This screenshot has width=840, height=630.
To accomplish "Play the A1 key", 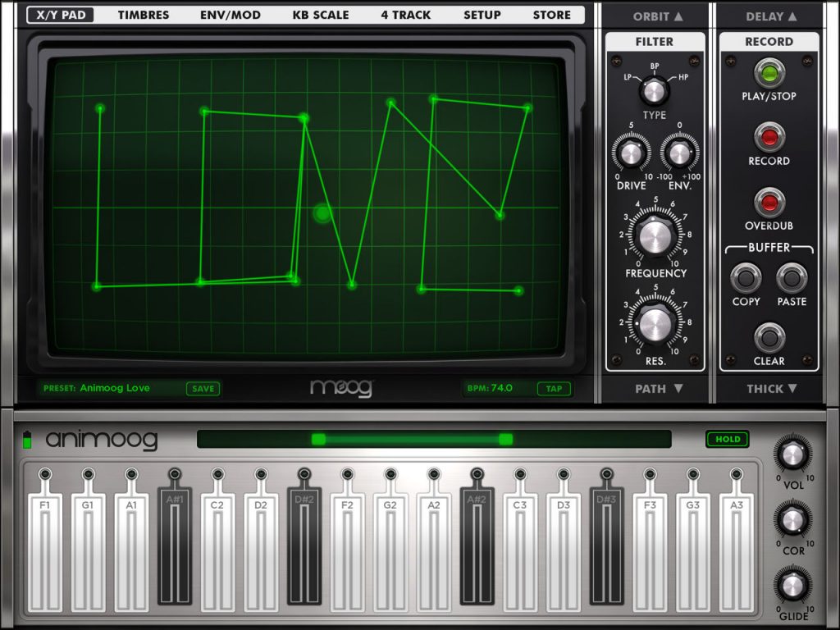I will coord(131,552).
